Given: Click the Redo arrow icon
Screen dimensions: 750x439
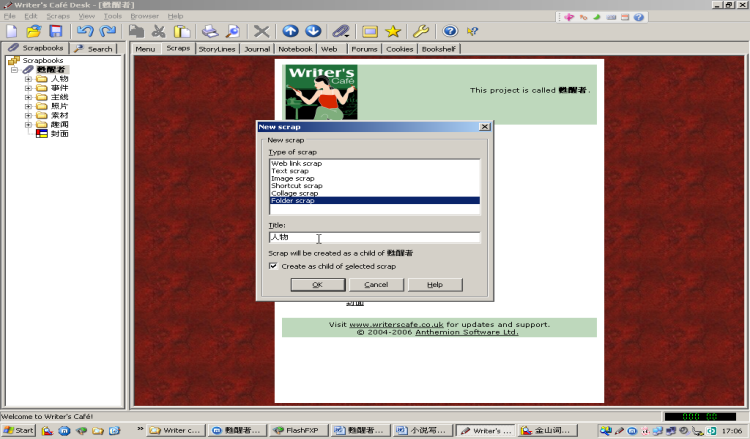Looking at the screenshot, I should click(x=108, y=32).
